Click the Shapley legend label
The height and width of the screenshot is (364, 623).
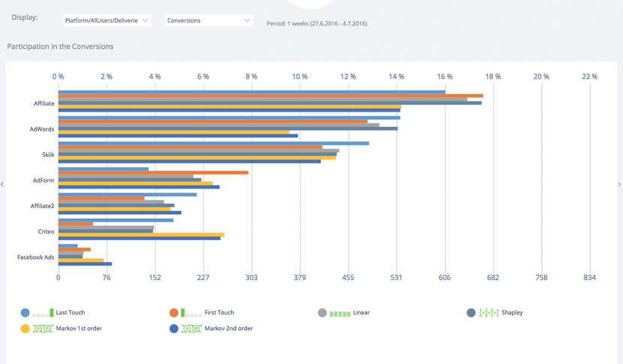click(x=512, y=312)
